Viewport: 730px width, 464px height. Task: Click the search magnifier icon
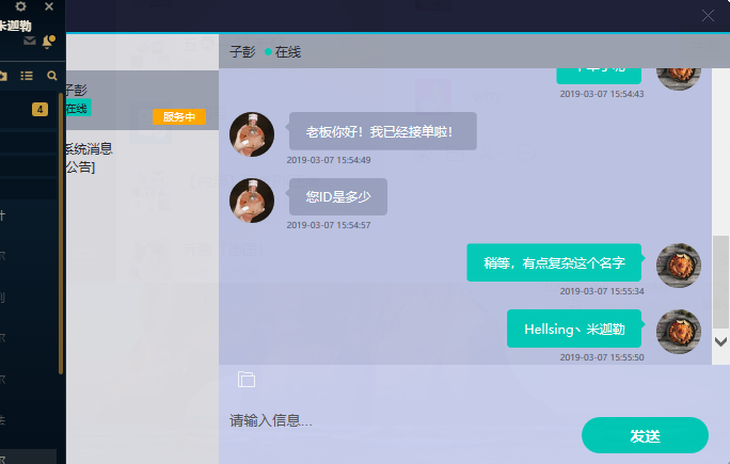tap(52, 75)
